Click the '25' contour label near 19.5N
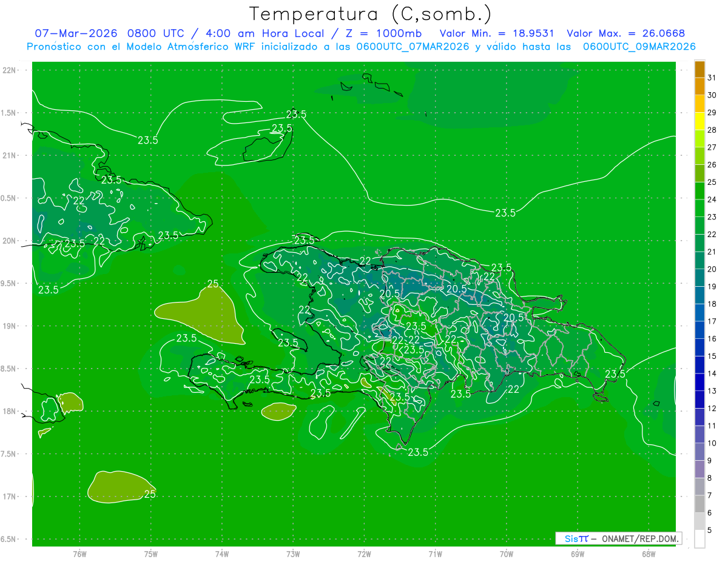 click(x=213, y=284)
